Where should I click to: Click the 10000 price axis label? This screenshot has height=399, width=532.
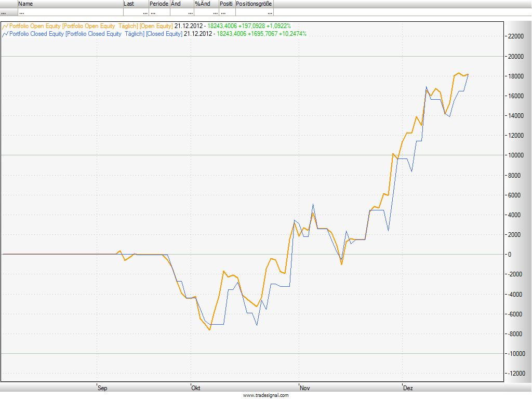coord(516,155)
